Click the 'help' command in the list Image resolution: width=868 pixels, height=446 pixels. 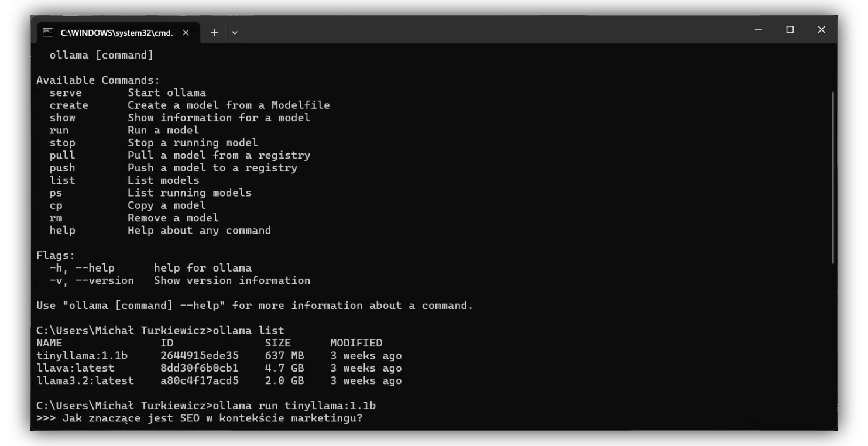point(62,231)
